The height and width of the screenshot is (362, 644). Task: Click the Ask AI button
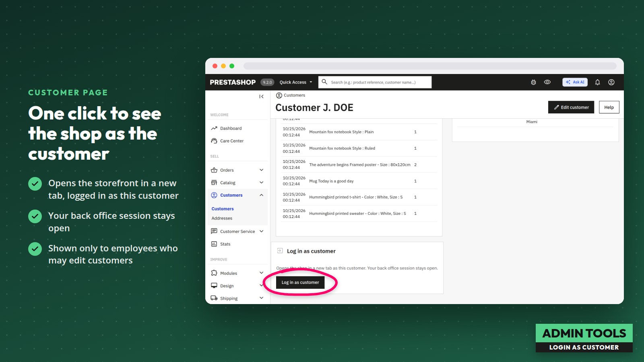coord(575,82)
